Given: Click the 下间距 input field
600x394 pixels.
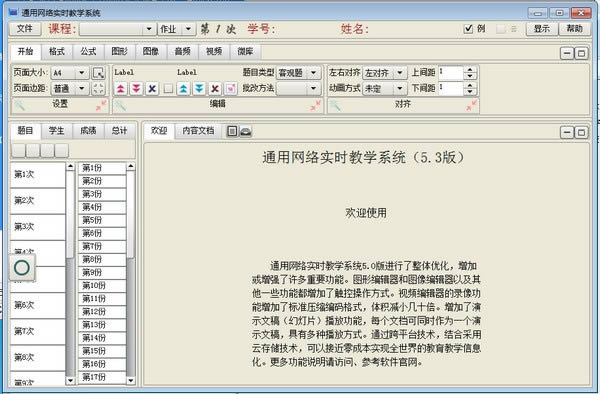Looking at the screenshot, I should (x=451, y=89).
